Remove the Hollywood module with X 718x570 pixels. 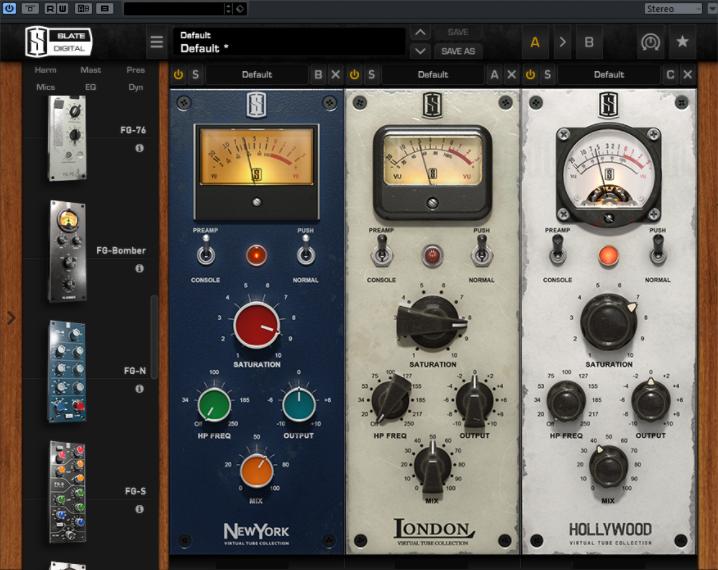pos(687,75)
